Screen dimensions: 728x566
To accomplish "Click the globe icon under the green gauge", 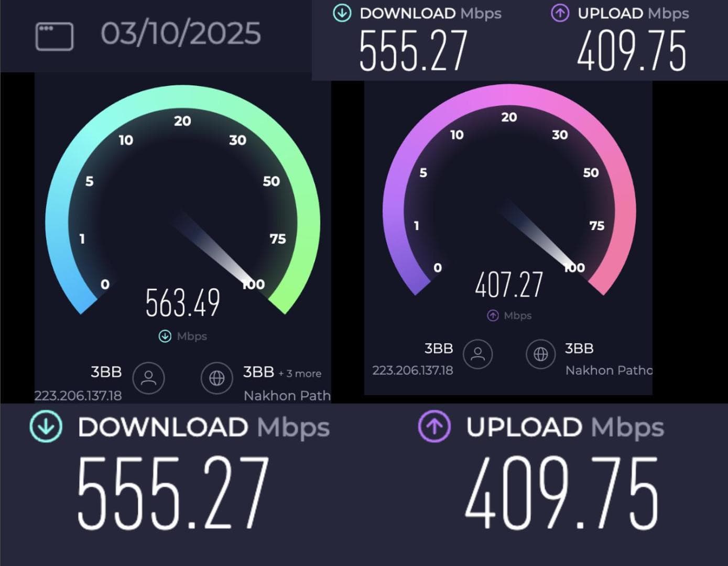I will [217, 378].
